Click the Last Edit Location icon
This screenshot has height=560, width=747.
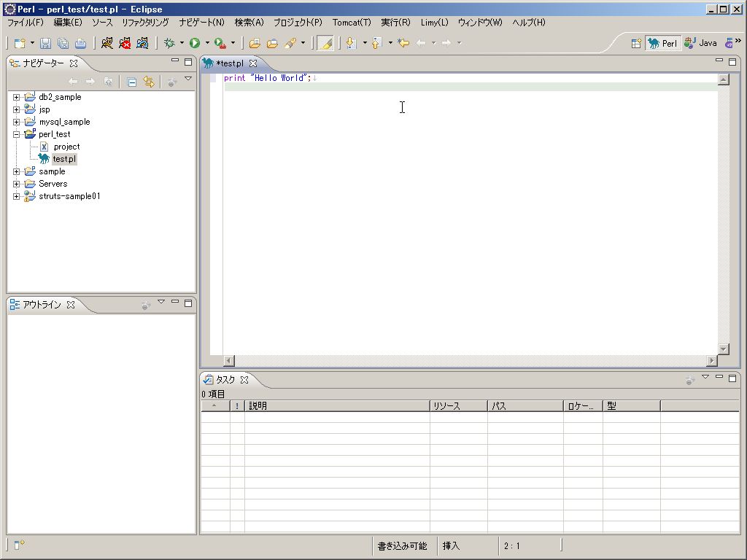(403, 43)
